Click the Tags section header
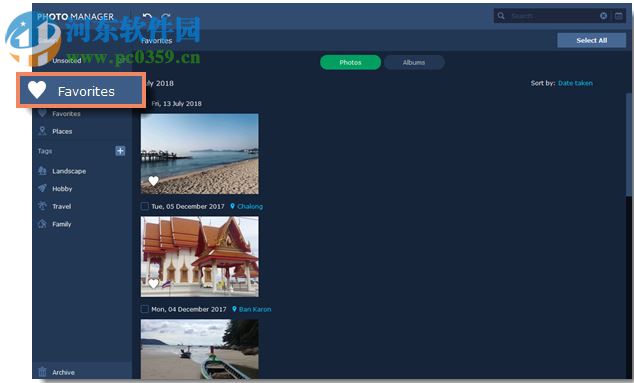Screen dimensions: 634x383 pos(45,151)
